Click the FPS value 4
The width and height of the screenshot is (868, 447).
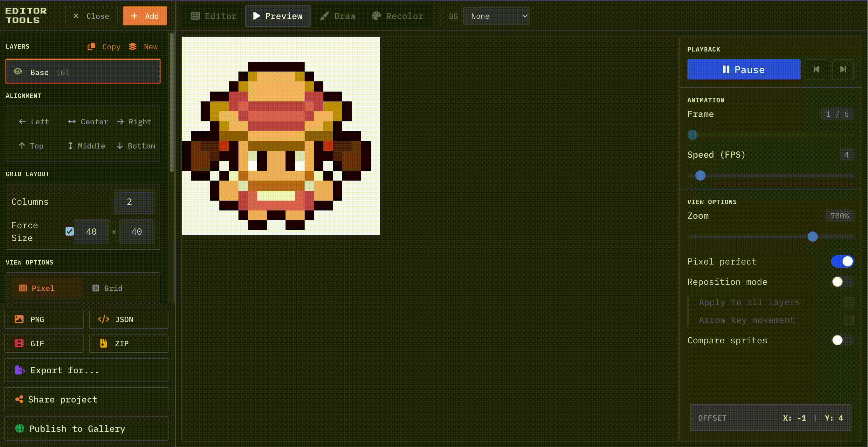(x=846, y=155)
